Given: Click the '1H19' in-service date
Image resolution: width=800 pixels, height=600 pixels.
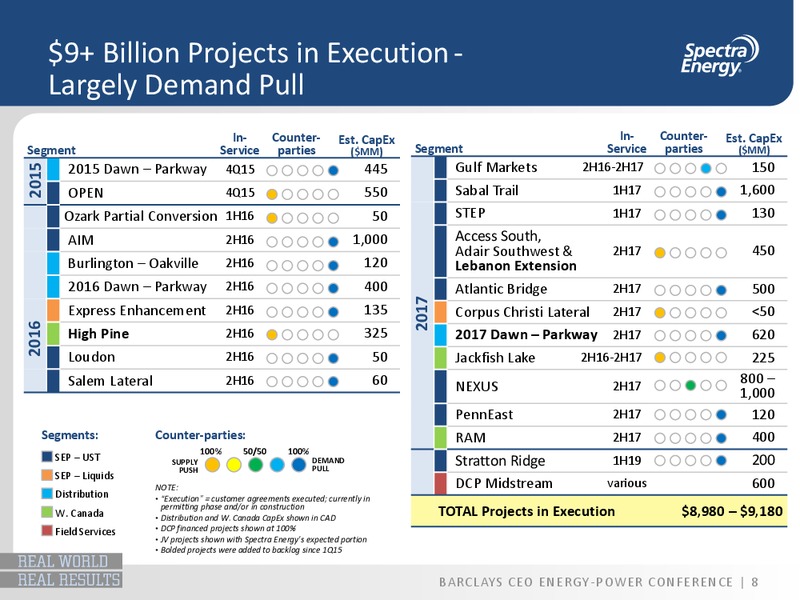Looking at the screenshot, I should click(x=627, y=461).
